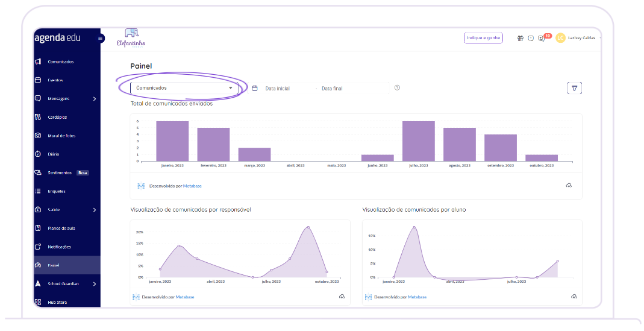Open the calendar icon next to Data inicial
Image resolution: width=644 pixels, height=331 pixels.
(255, 88)
